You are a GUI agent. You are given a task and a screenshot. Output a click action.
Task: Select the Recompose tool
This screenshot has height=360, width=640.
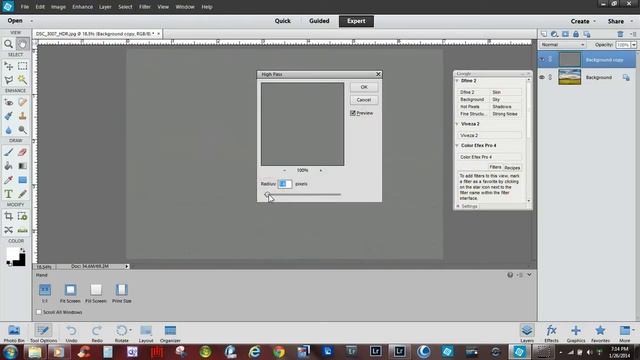[x=22, y=216]
